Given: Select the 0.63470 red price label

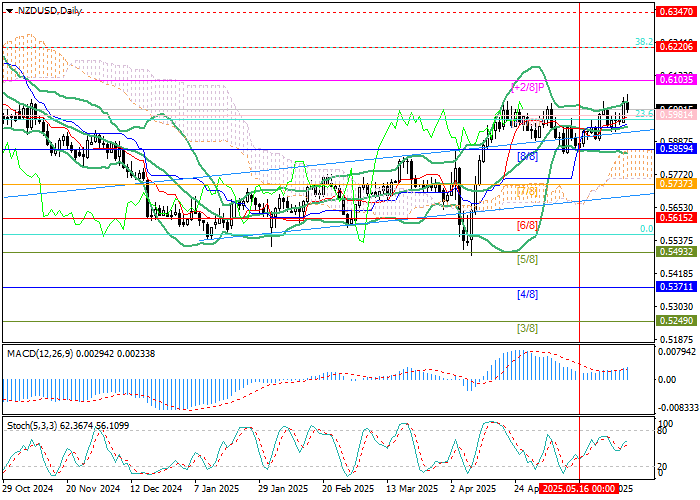Looking at the screenshot, I should tap(676, 11).
